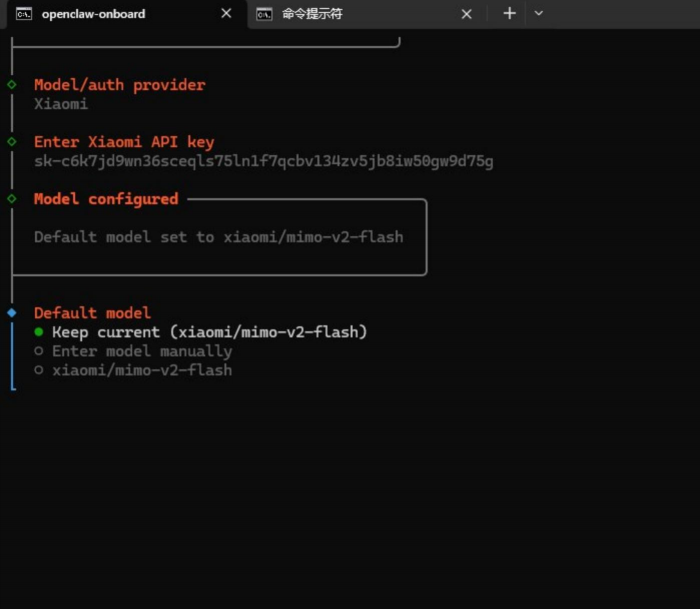Open a new terminal tab with plus button
Viewport: 700px width, 609px height.
(509, 14)
